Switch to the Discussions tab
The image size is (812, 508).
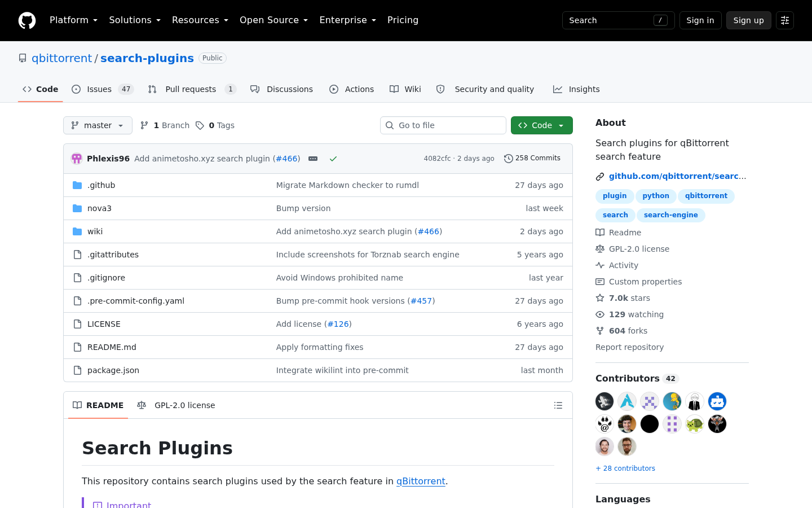281,89
